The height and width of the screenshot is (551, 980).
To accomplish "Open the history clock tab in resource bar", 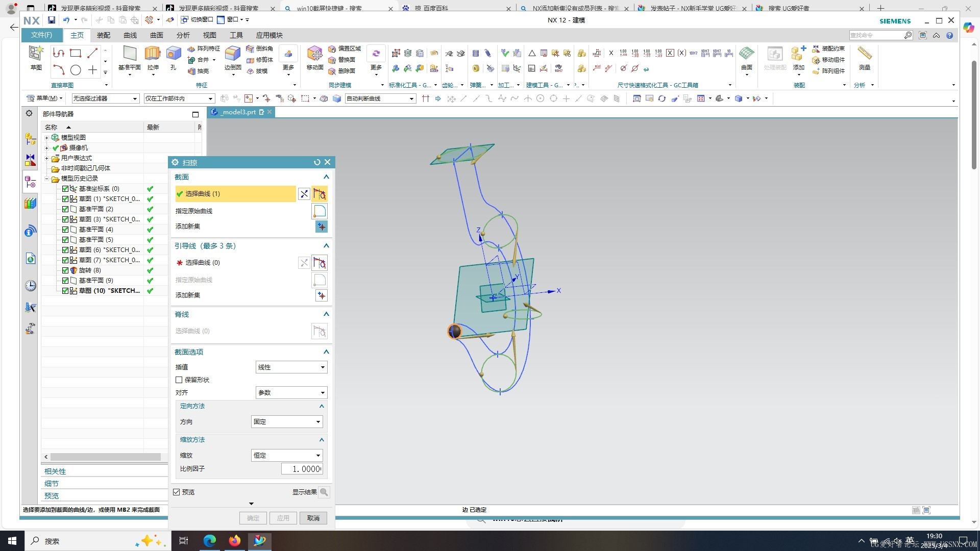I will tap(31, 286).
